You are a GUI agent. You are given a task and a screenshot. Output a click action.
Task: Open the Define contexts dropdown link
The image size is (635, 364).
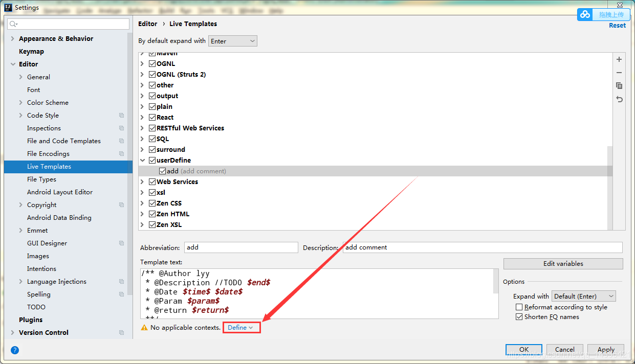pyautogui.click(x=240, y=328)
